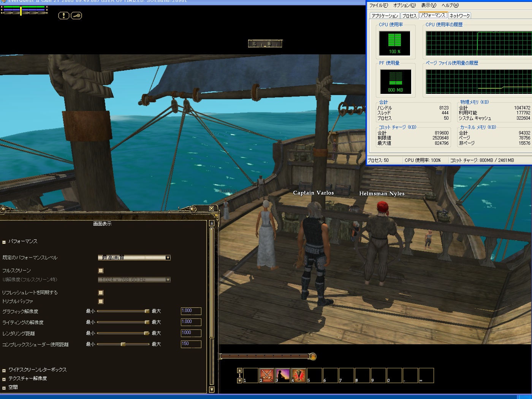Adjust the ライティングの解像度 slider
Screen dimensions: 532x399
click(123, 322)
